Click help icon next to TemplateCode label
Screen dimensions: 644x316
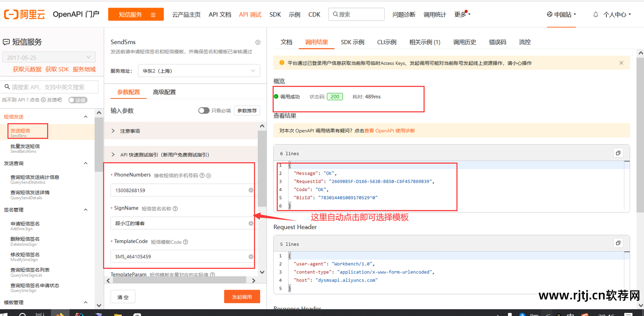tap(186, 242)
